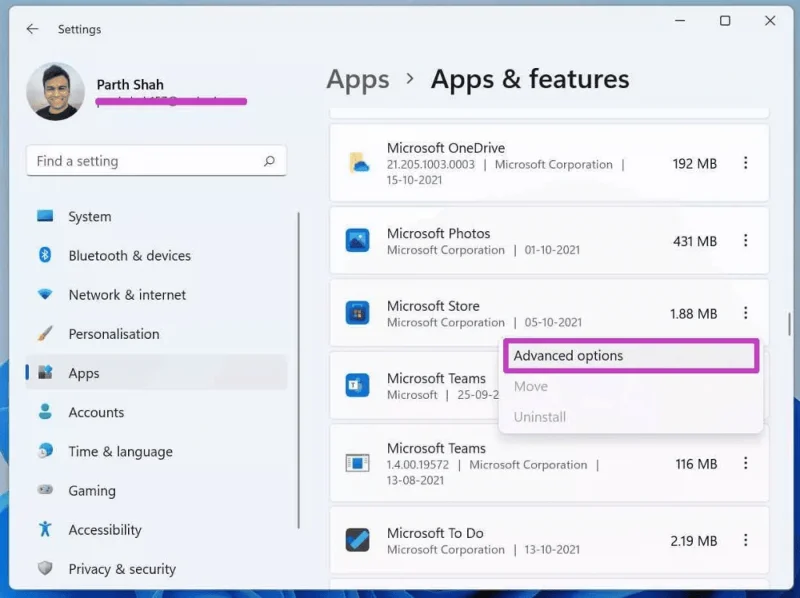Open more options for Microsoft Photos
Image resolution: width=800 pixels, height=598 pixels.
click(745, 240)
